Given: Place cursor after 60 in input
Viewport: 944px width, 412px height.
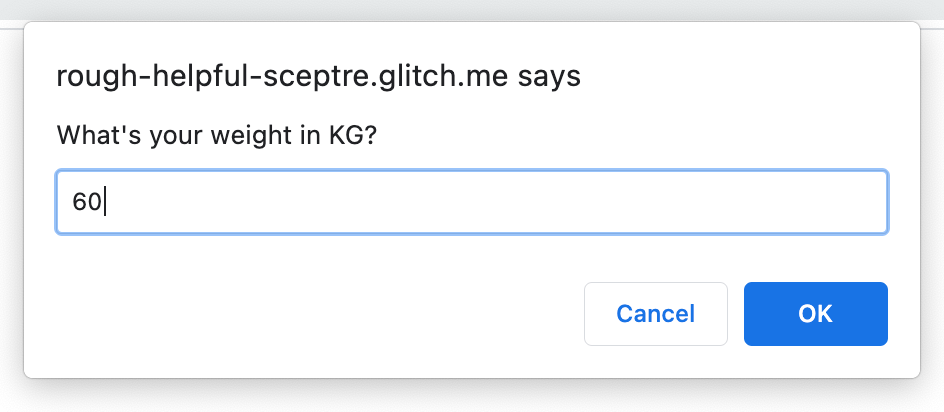Looking at the screenshot, I should coord(105,202).
